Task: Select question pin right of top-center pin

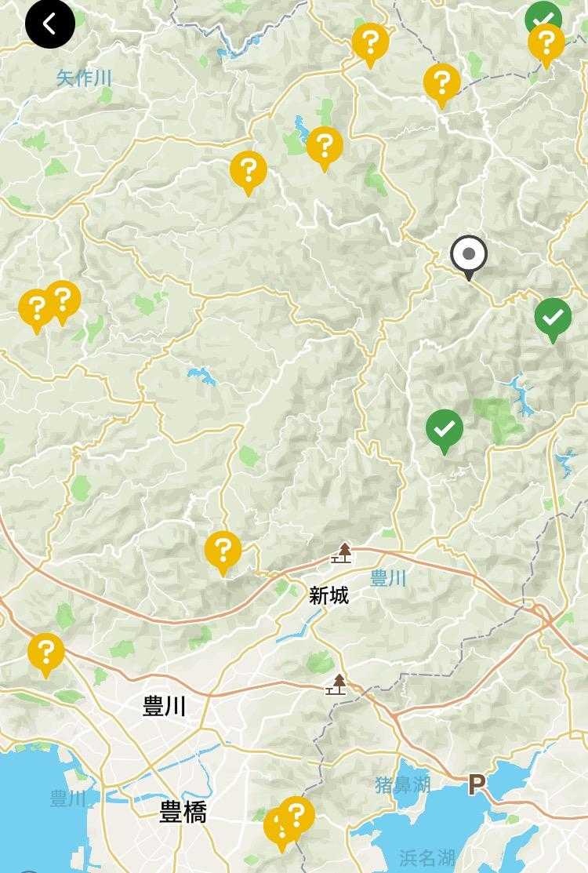Action: point(441,85)
